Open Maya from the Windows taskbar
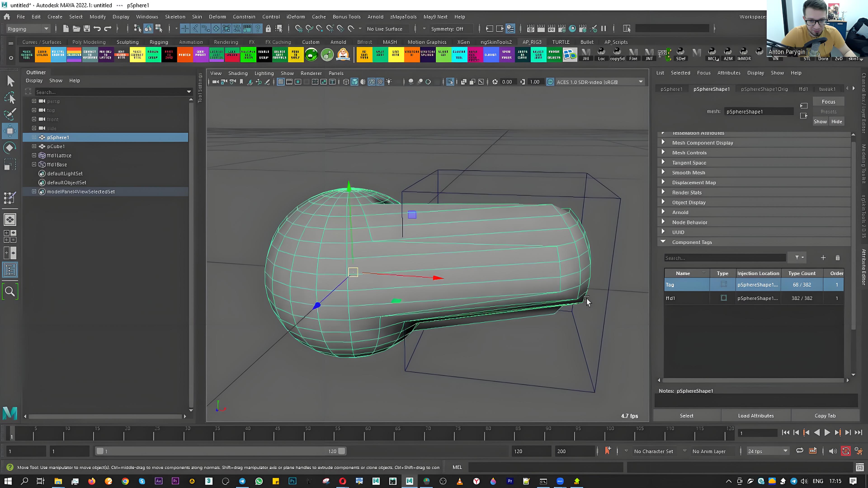This screenshot has width=868, height=488. [409, 481]
